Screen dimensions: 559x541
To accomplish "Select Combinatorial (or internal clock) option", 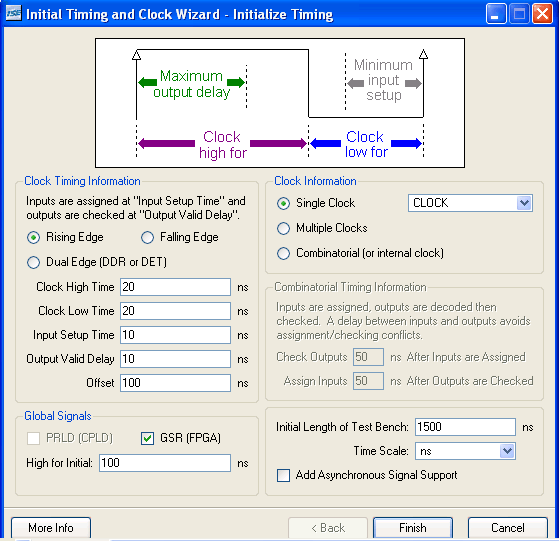I will (x=283, y=253).
